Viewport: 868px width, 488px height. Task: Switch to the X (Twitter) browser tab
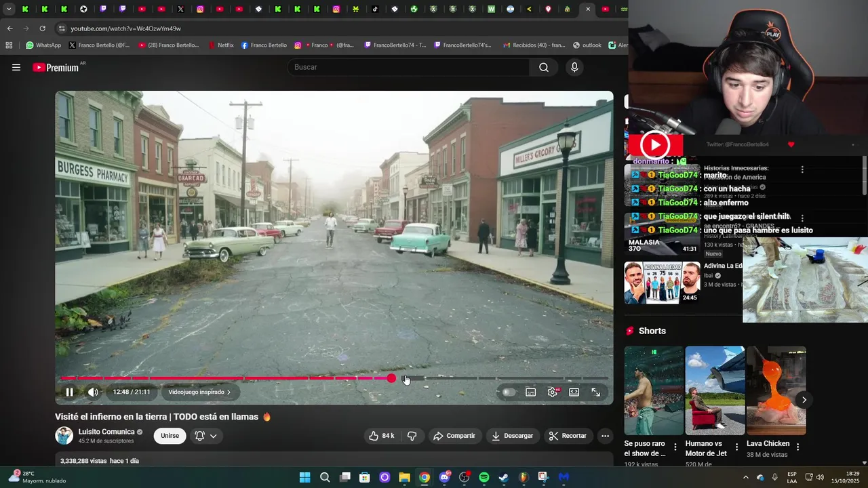(x=181, y=9)
